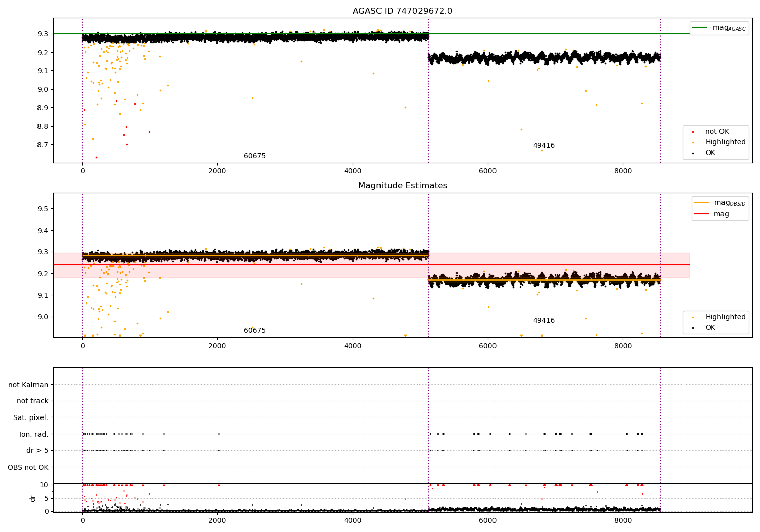
Task: Click the title "AGASC ID 747029672.0"
Action: tap(402, 11)
